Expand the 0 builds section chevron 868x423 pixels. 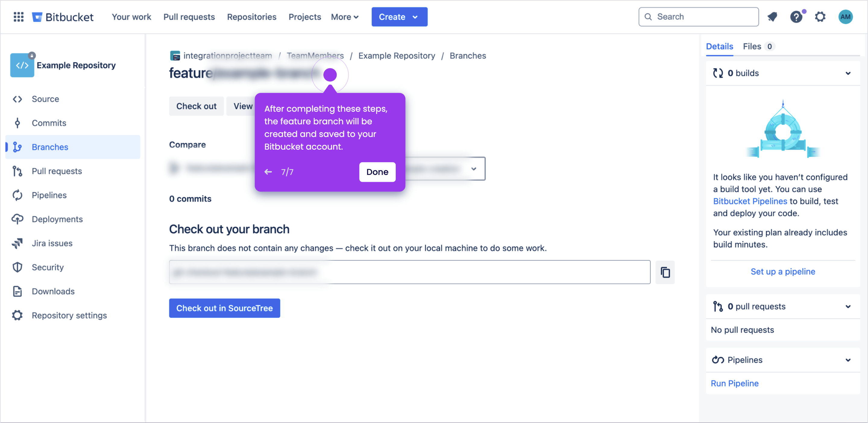pyautogui.click(x=848, y=73)
